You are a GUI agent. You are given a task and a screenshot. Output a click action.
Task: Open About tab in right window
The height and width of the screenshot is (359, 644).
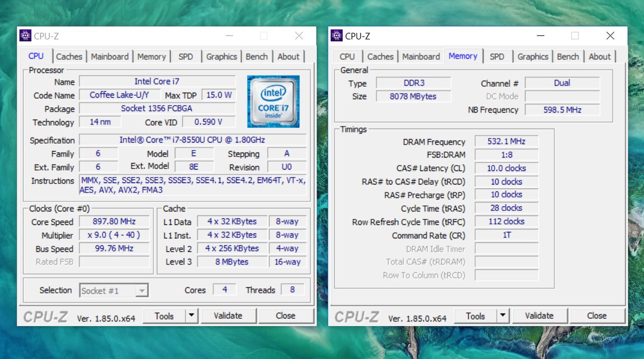[x=600, y=56]
